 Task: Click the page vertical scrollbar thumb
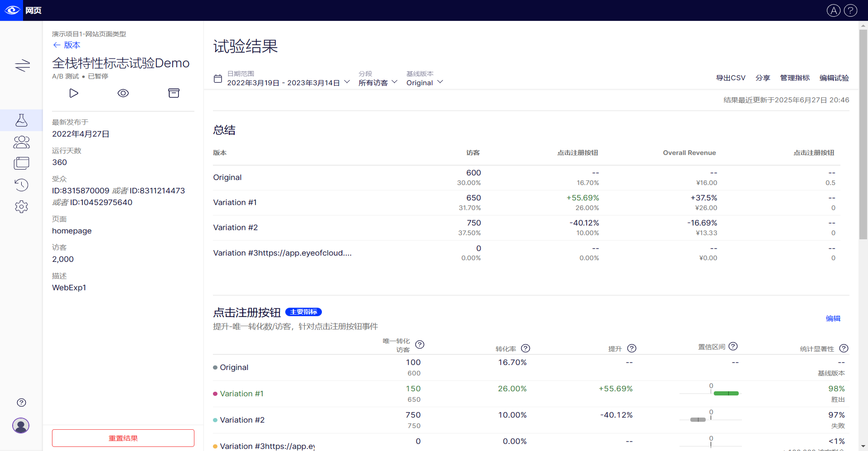pyautogui.click(x=863, y=134)
